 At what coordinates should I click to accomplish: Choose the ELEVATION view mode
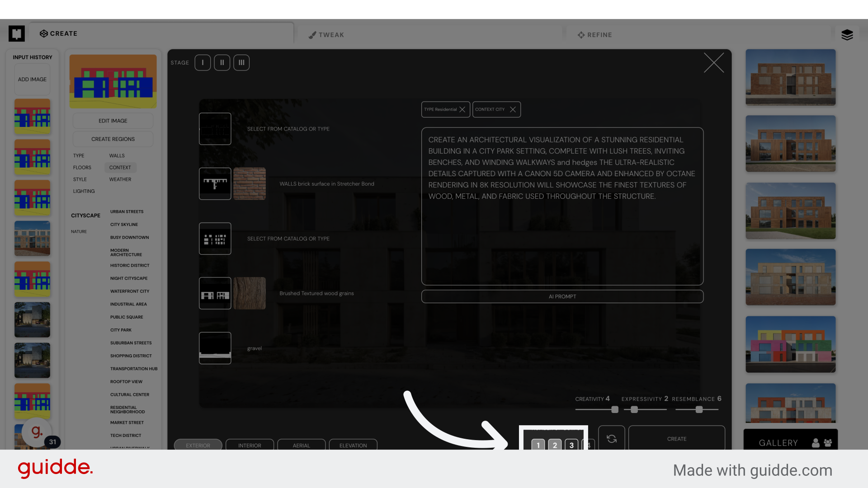point(353,445)
